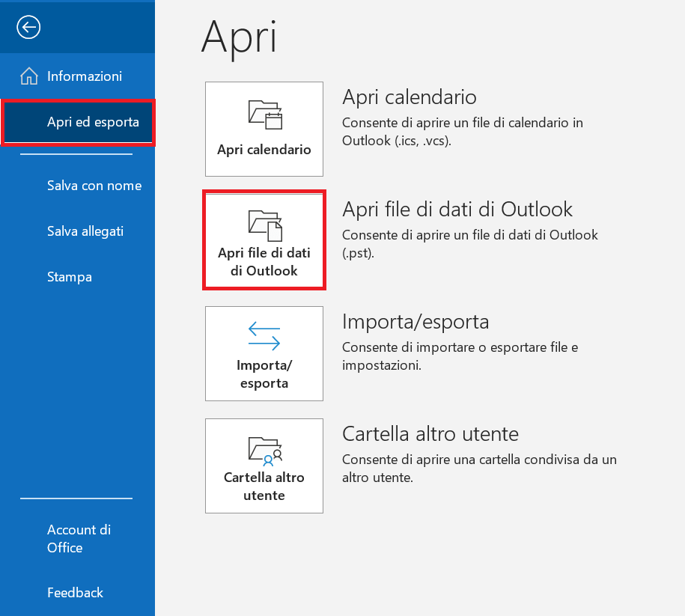The image size is (685, 616).
Task: Click the Apri file di dati di Outlook button
Action: 264,240
